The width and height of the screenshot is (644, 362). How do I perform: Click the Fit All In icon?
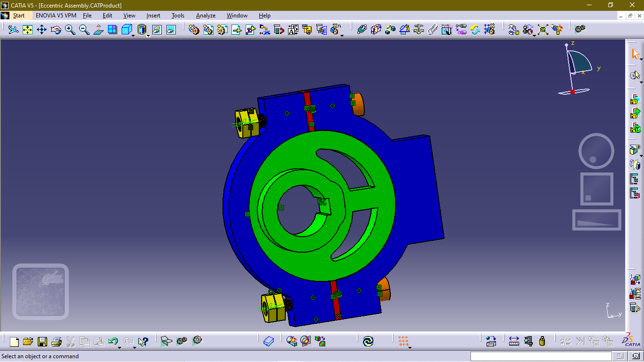pyautogui.click(x=27, y=29)
